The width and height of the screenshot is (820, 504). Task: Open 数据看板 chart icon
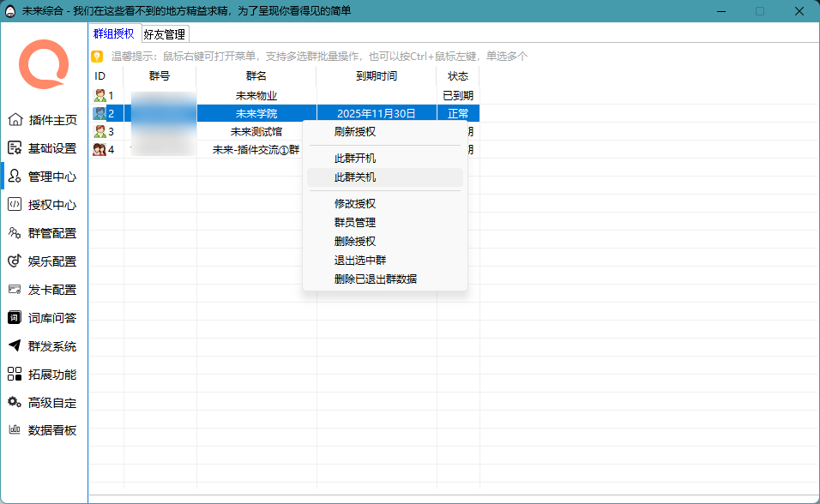(x=15, y=430)
